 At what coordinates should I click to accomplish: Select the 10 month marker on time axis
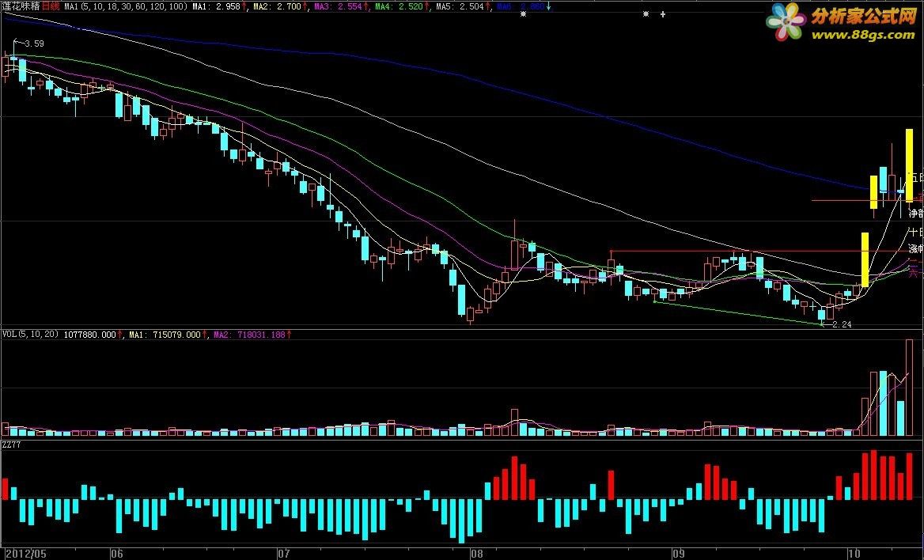point(854,554)
